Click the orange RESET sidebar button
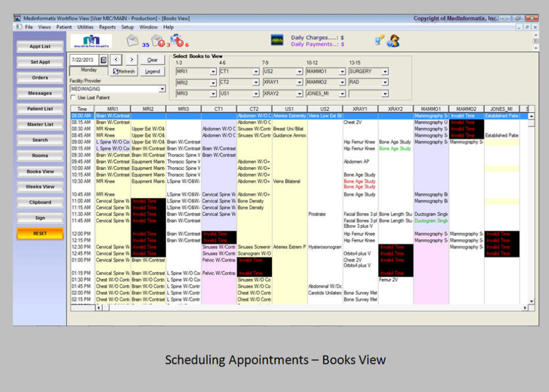 (39, 234)
